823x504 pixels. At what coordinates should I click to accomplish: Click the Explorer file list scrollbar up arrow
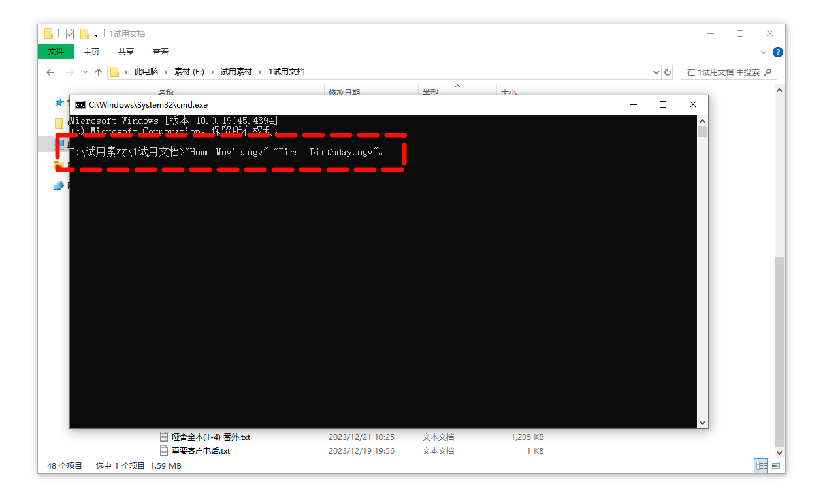coord(779,91)
